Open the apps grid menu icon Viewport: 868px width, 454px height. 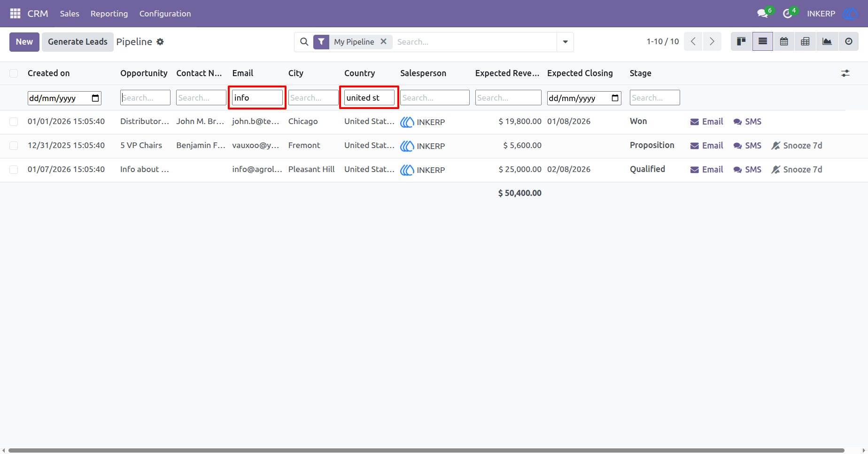[x=15, y=14]
